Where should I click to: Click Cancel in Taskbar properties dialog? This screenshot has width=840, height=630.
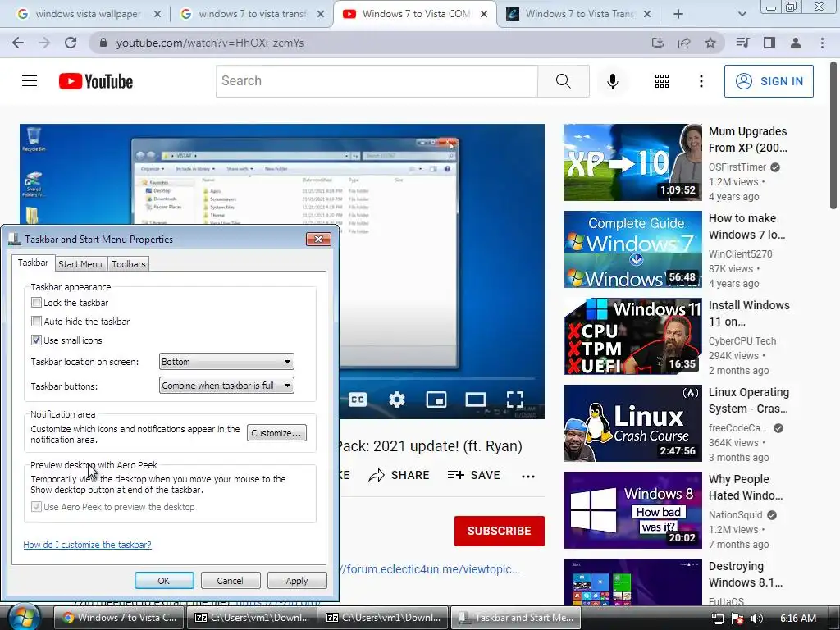tap(231, 581)
